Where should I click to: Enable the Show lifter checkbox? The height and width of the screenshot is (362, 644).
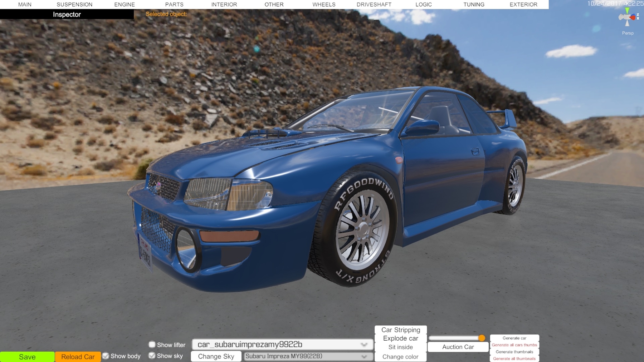pyautogui.click(x=152, y=344)
